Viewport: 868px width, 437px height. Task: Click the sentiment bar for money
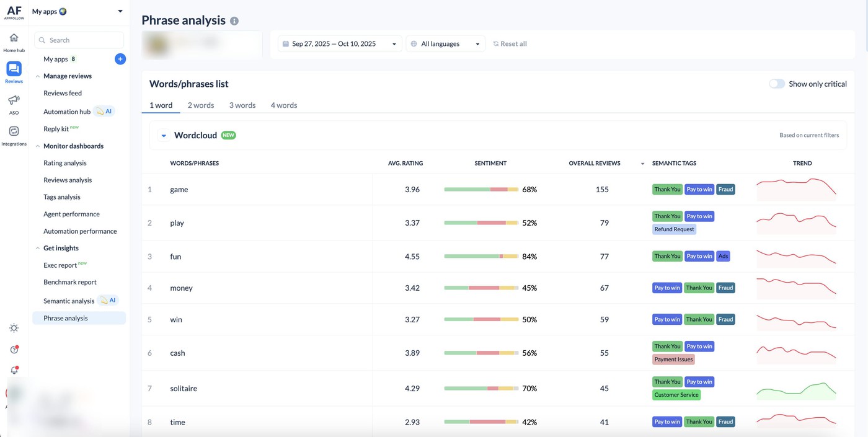click(x=481, y=288)
